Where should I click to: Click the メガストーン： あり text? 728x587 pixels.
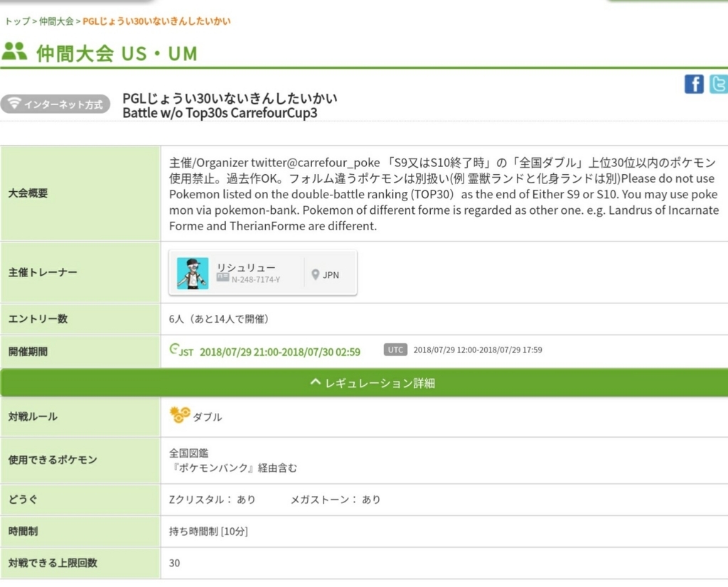point(336,500)
